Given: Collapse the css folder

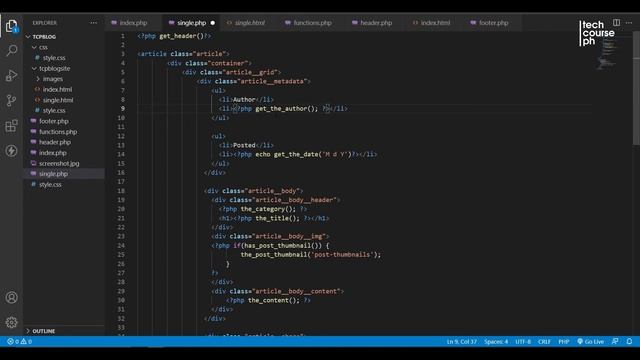Looking at the screenshot, I should (x=64, y=47).
